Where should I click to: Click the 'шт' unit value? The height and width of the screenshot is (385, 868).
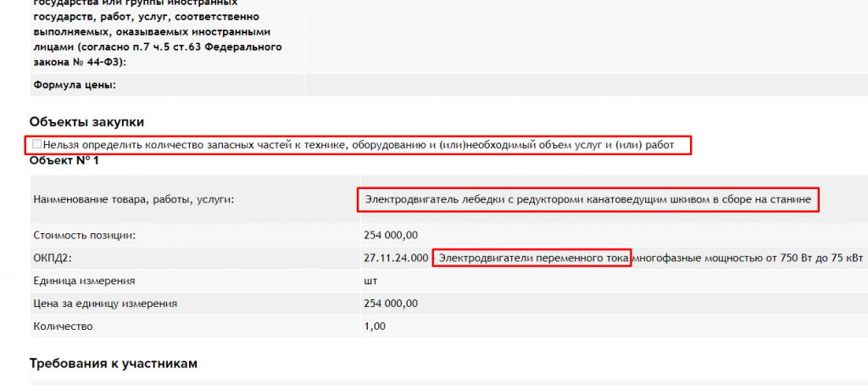click(370, 281)
